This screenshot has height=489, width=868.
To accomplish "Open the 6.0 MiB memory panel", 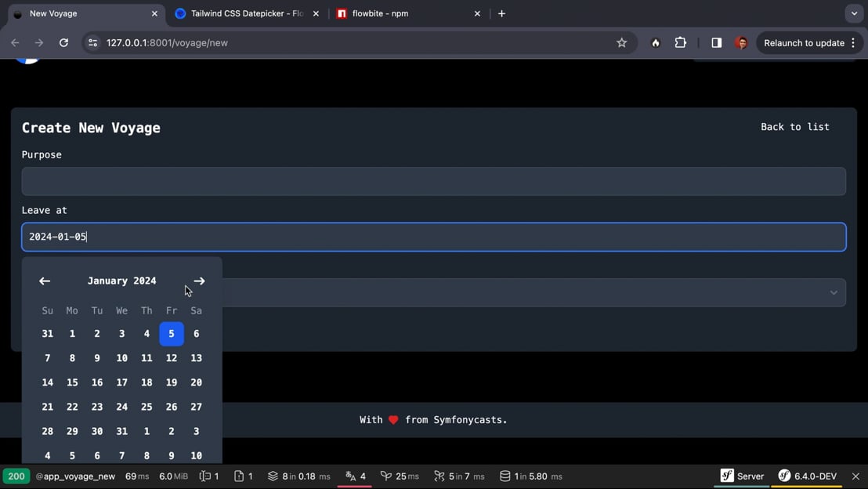I will pyautogui.click(x=173, y=476).
